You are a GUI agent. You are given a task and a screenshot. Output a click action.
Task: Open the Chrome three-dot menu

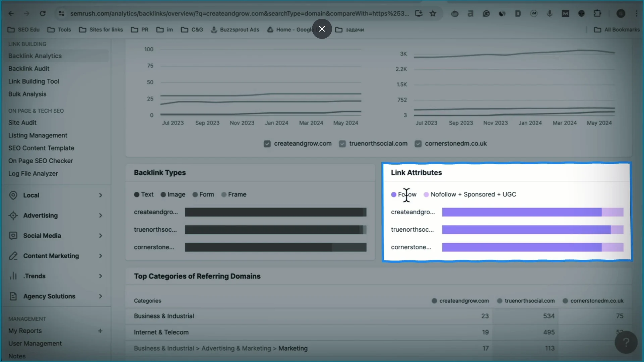(x=637, y=13)
